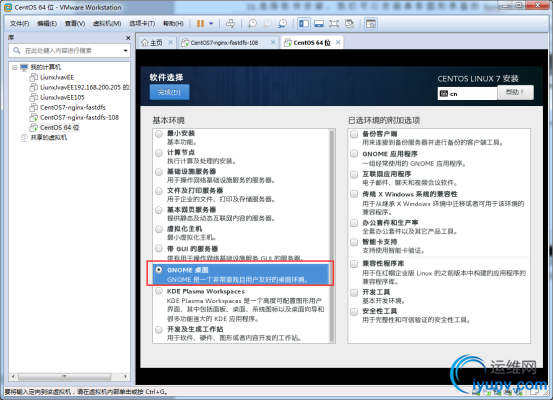The height and width of the screenshot is (401, 553).
Task: Collapse the 我的计算机 tree node
Action: [14, 67]
